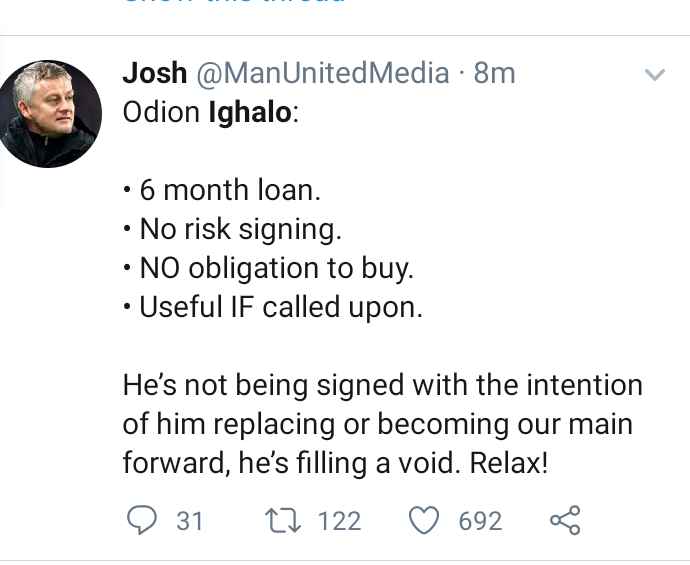This screenshot has height=565, width=690.
Task: Click the 'He's not being signed' sentence line
Action: [383, 385]
